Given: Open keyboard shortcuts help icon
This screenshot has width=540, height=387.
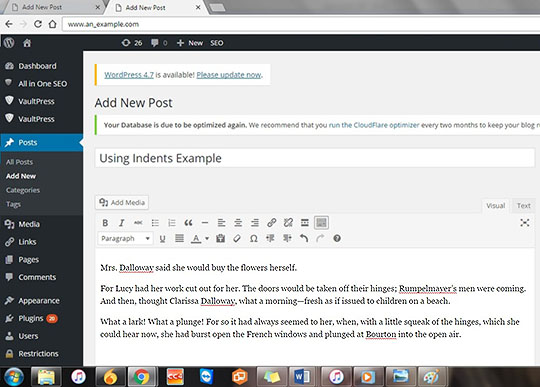Looking at the screenshot, I should pyautogui.click(x=337, y=238).
